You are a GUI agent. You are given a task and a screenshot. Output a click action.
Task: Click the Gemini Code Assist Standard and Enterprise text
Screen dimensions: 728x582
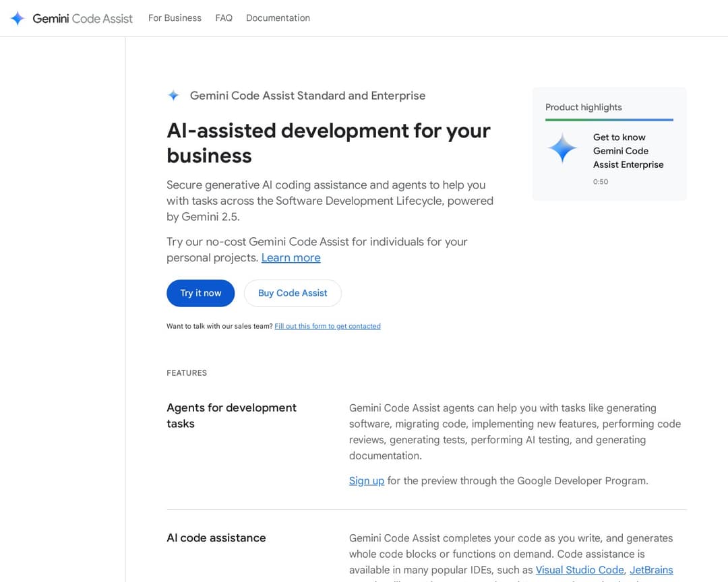pos(307,96)
